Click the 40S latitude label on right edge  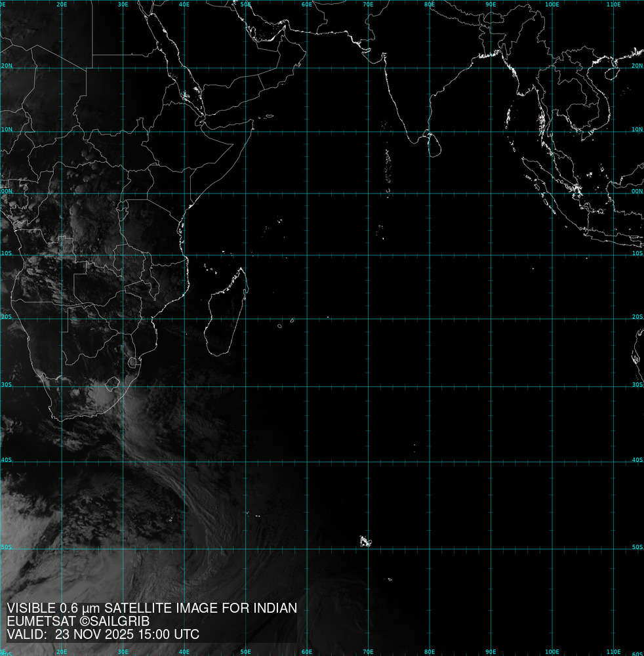pos(637,461)
